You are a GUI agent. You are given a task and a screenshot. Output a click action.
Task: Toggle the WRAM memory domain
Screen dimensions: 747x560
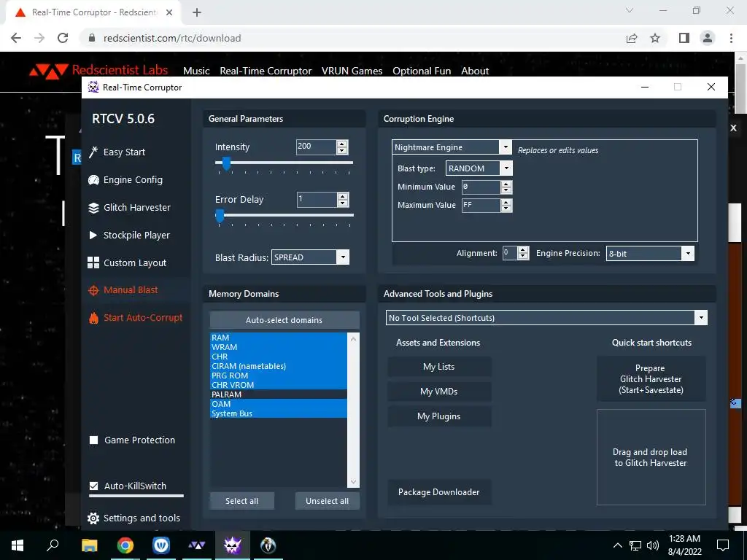pos(278,346)
